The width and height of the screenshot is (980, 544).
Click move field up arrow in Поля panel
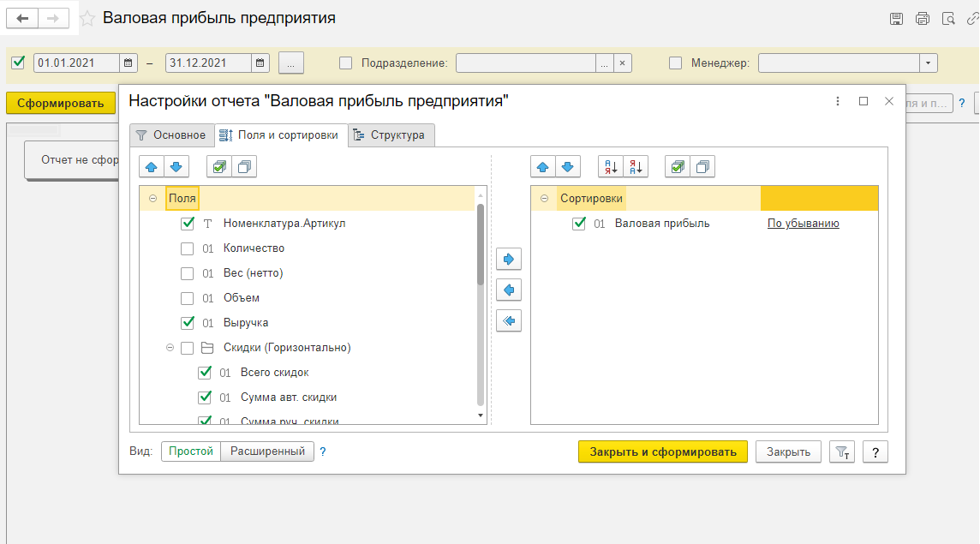(x=151, y=167)
